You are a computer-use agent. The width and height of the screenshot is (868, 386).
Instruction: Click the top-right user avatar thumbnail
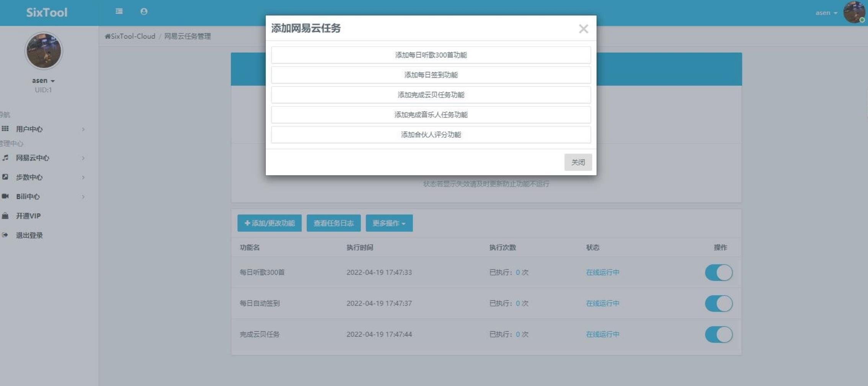(x=854, y=12)
